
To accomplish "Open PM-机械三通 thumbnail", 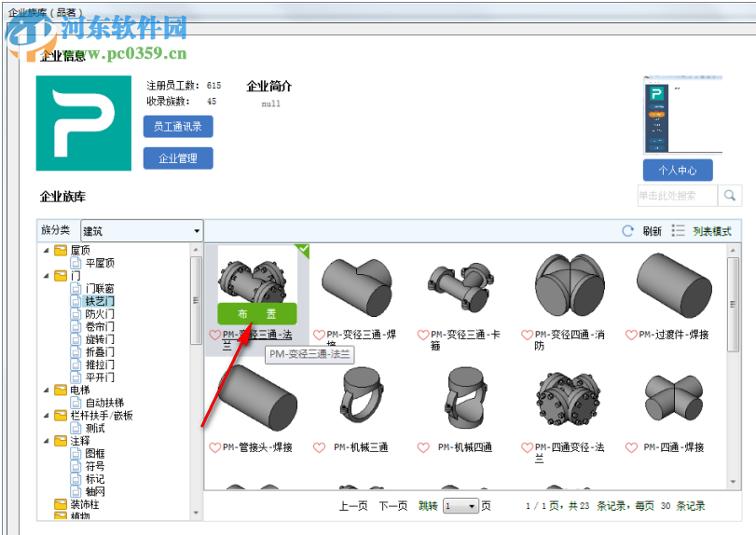I will [362, 395].
